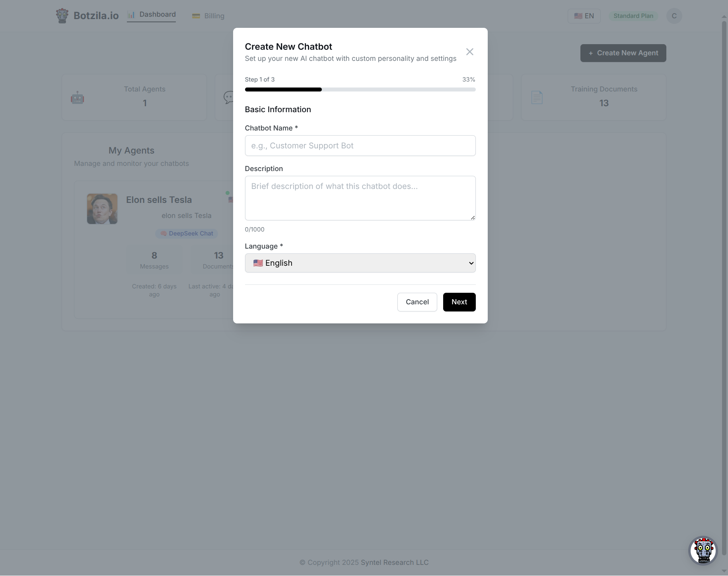
Task: Click the Training Documents page icon
Action: pos(537,97)
